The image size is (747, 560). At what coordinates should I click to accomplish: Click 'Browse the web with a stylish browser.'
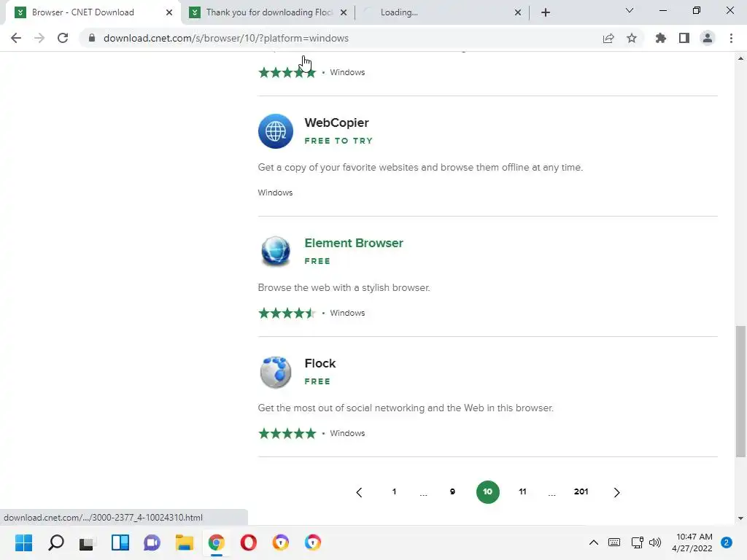pos(344,287)
